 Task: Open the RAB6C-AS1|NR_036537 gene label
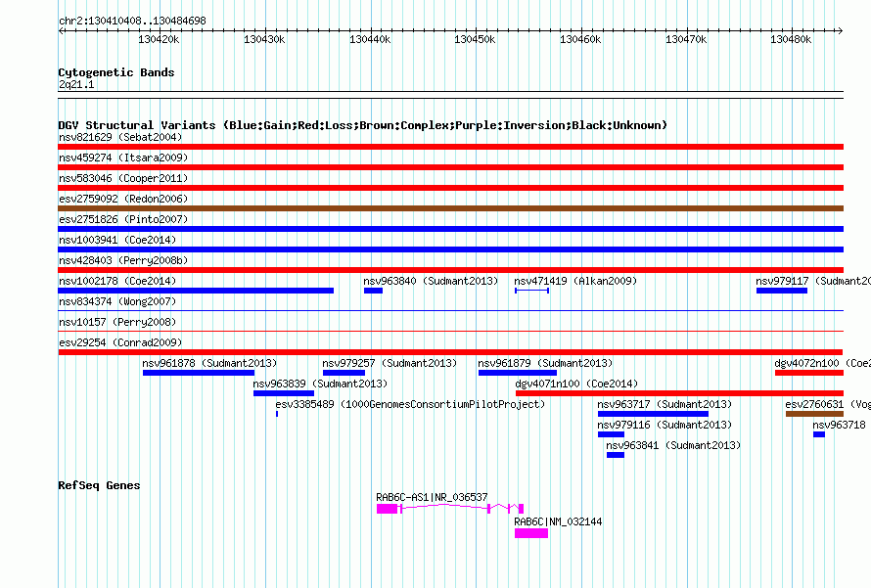[x=432, y=497]
